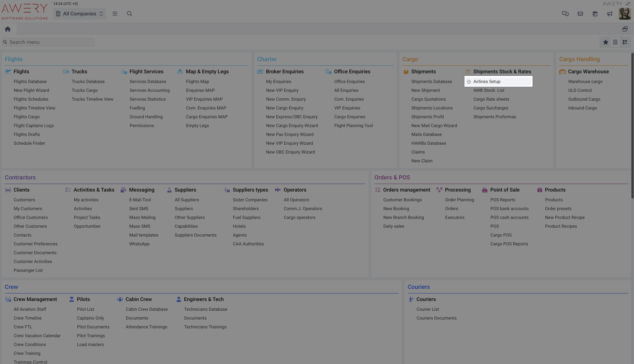Switch to compact list menu view
Screen dimensions: 634x364
click(x=615, y=42)
